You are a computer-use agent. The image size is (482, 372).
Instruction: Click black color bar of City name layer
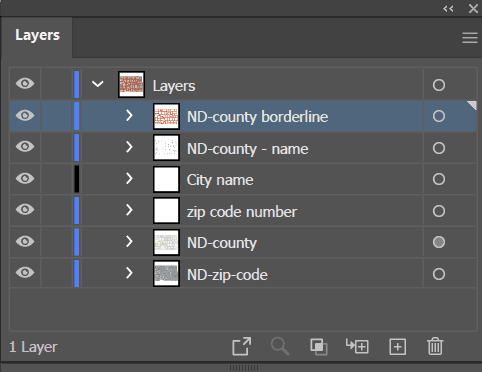77,179
